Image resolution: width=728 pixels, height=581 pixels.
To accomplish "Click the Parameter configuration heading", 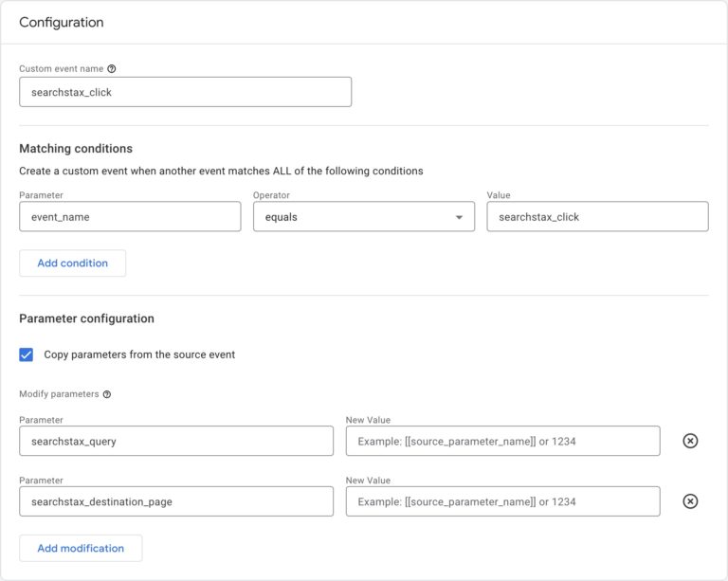I will pyautogui.click(x=87, y=318).
